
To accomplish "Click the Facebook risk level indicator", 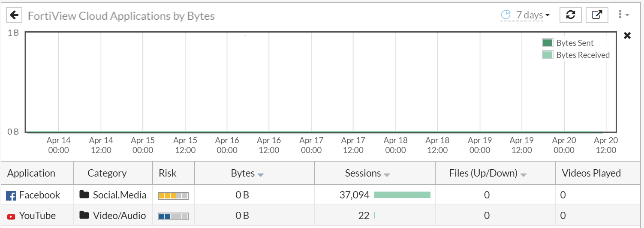I will 173,196.
